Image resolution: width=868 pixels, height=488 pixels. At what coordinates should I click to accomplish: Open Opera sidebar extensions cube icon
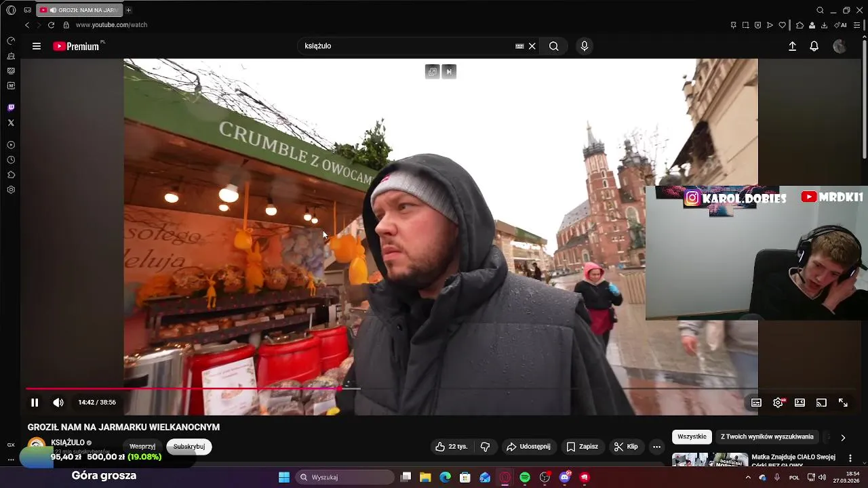[x=11, y=175]
